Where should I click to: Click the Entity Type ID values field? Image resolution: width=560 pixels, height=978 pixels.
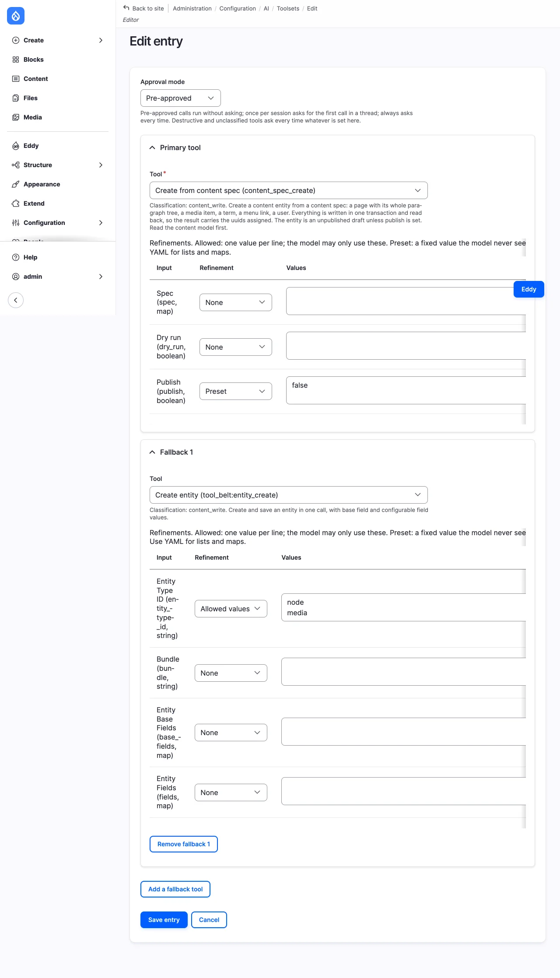(403, 607)
